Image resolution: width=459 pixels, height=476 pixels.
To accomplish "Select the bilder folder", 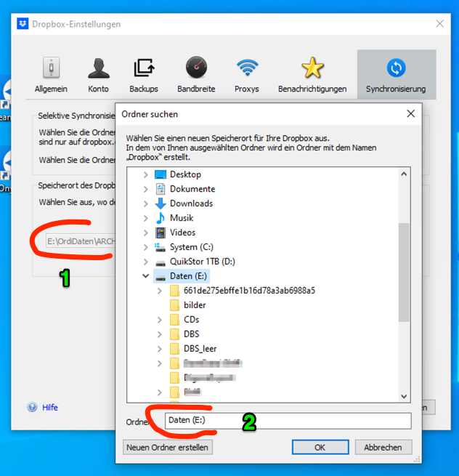I will point(187,305).
